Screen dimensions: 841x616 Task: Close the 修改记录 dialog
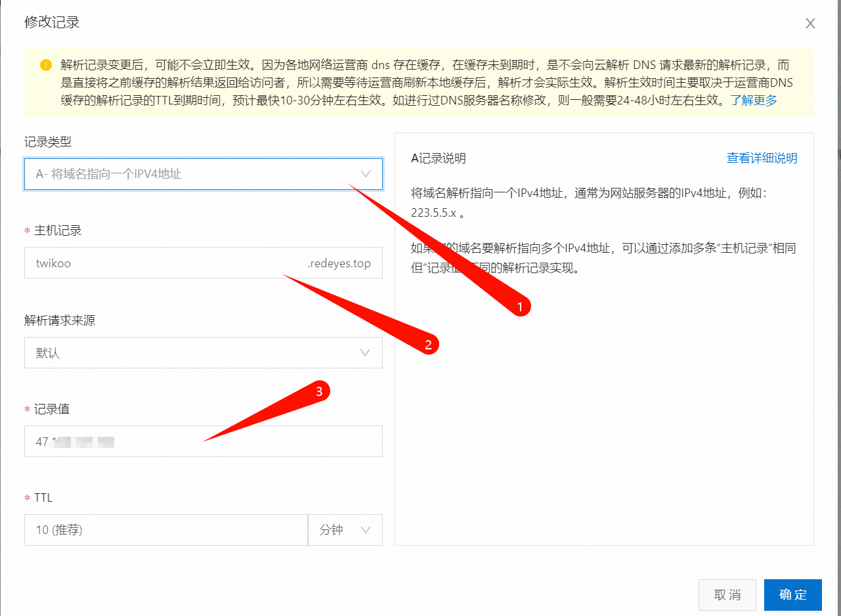click(x=810, y=23)
